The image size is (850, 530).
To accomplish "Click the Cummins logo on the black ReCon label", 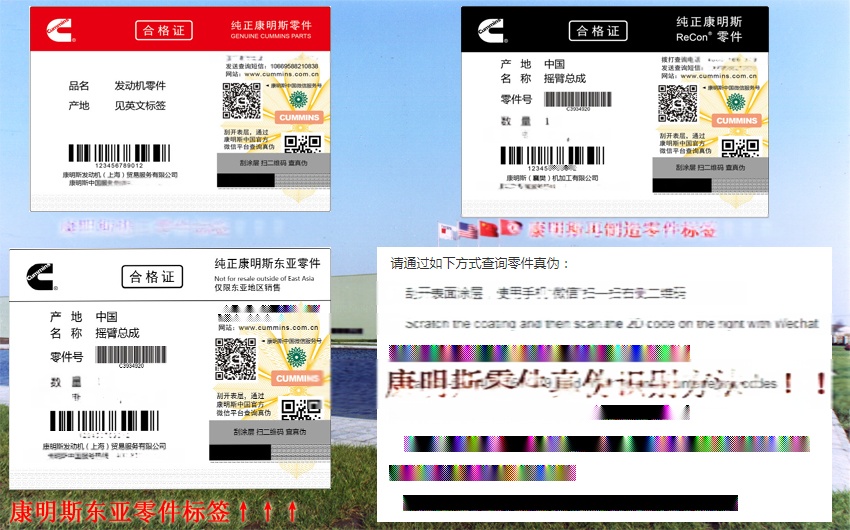I will point(491,30).
